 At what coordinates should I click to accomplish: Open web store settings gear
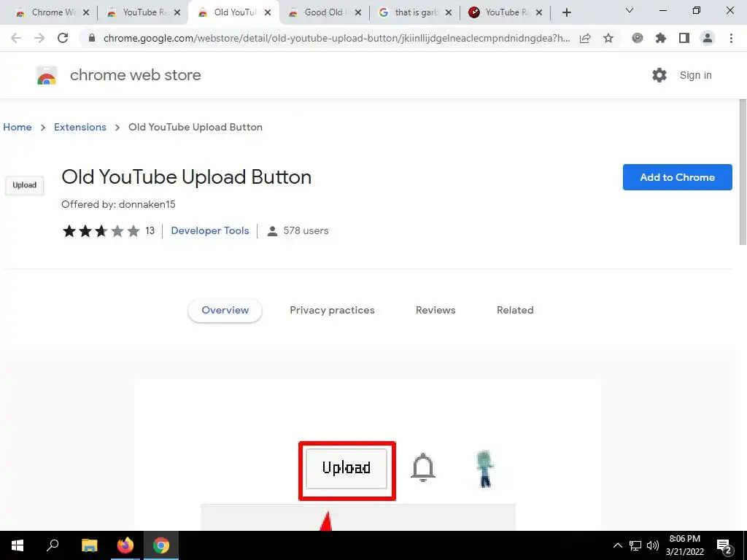click(x=659, y=75)
